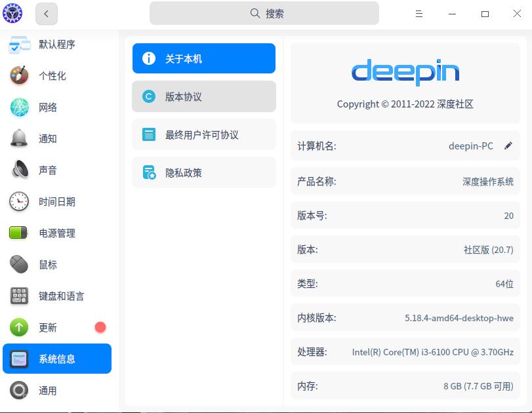Open Date and Time settings
Viewport: 532px width, 413px height.
(x=58, y=201)
